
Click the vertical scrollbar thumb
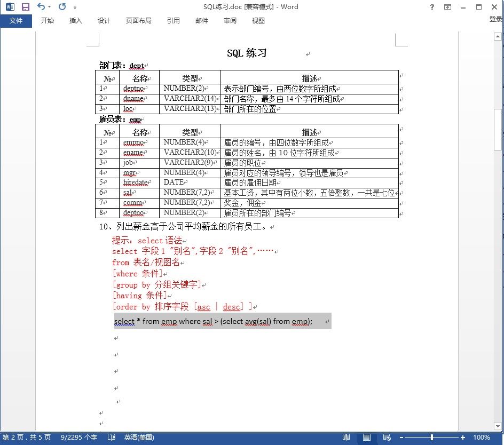pos(498,130)
